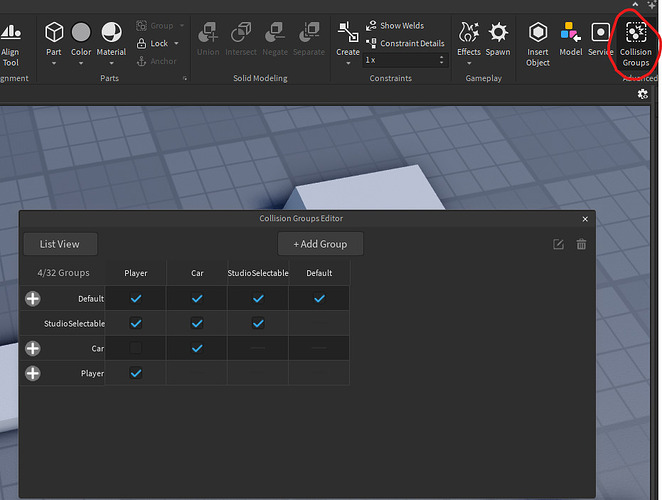Uncheck Default versus Player collision
This screenshot has width=662, height=500.
coord(136,299)
